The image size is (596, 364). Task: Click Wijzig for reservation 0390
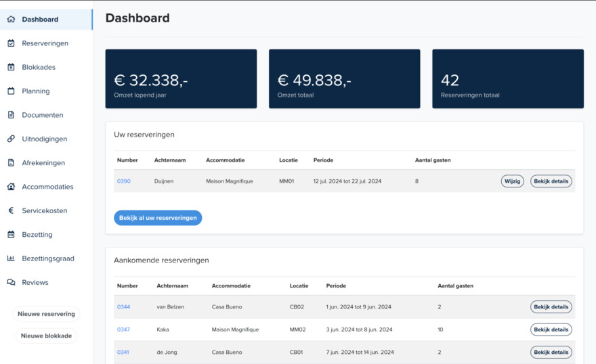[x=513, y=181]
